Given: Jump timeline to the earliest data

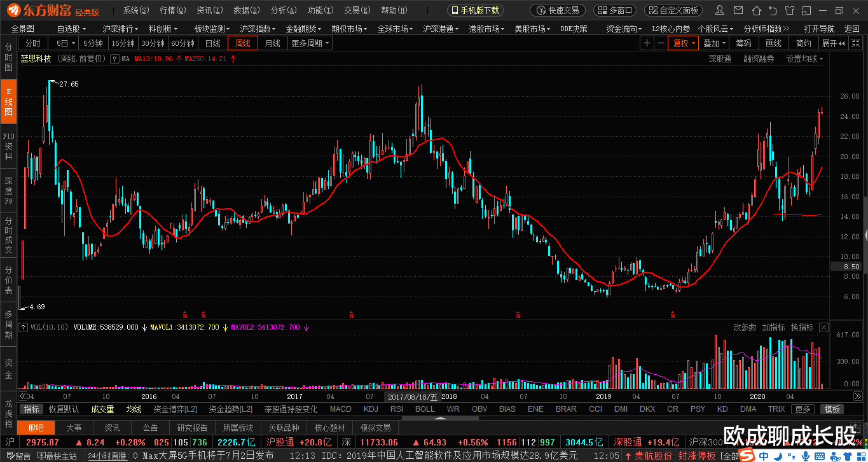Looking at the screenshot, I should coord(22,396).
